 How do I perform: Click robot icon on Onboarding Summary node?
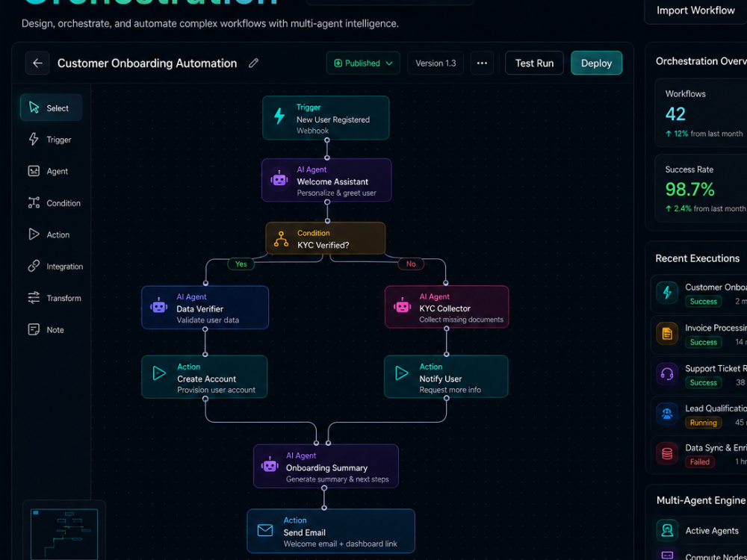270,465
